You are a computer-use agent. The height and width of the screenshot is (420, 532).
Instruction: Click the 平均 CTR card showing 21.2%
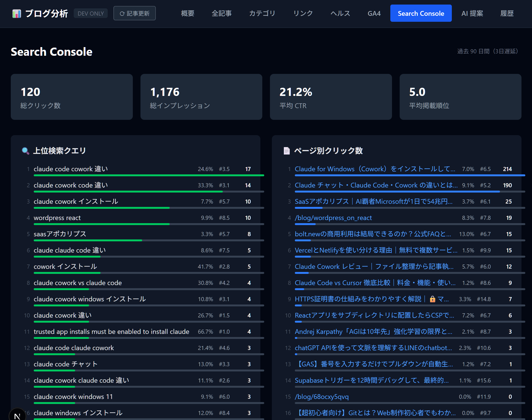[x=331, y=97]
